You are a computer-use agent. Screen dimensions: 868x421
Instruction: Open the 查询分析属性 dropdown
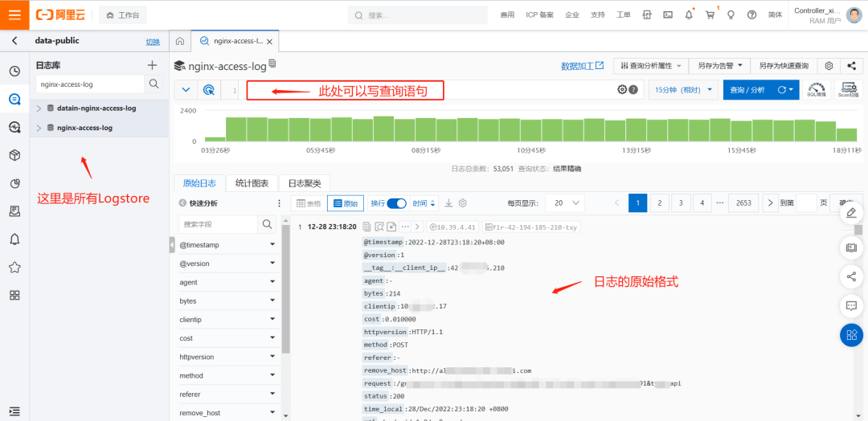[650, 66]
